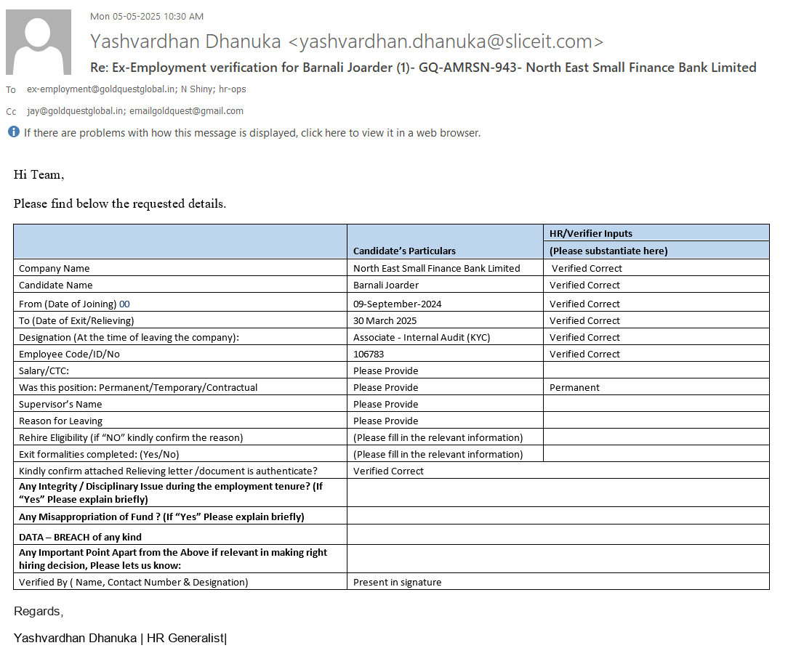The height and width of the screenshot is (648, 812).
Task: Click 'To (Date of Exit/Relieving)' label
Action: click(x=76, y=320)
